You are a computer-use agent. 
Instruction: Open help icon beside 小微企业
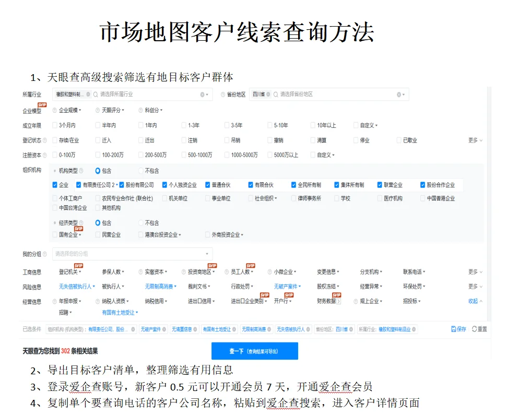click(x=270, y=272)
